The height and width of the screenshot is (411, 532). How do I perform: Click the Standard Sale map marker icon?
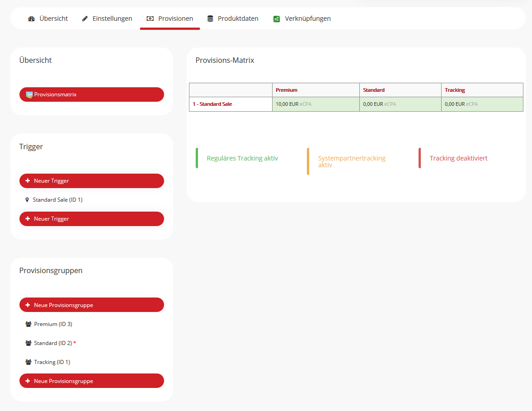27,200
